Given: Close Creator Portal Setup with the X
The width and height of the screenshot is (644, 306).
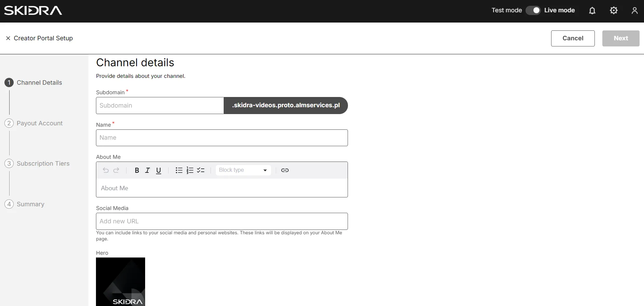Looking at the screenshot, I should 8,38.
